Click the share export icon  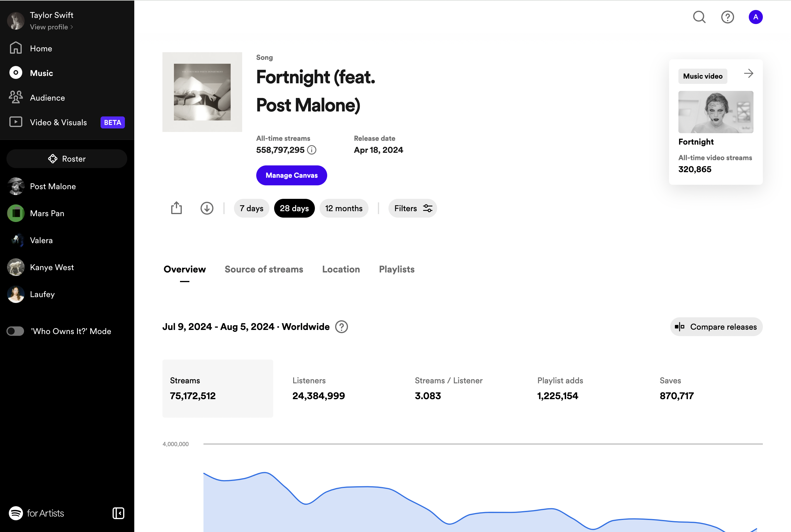tap(176, 208)
